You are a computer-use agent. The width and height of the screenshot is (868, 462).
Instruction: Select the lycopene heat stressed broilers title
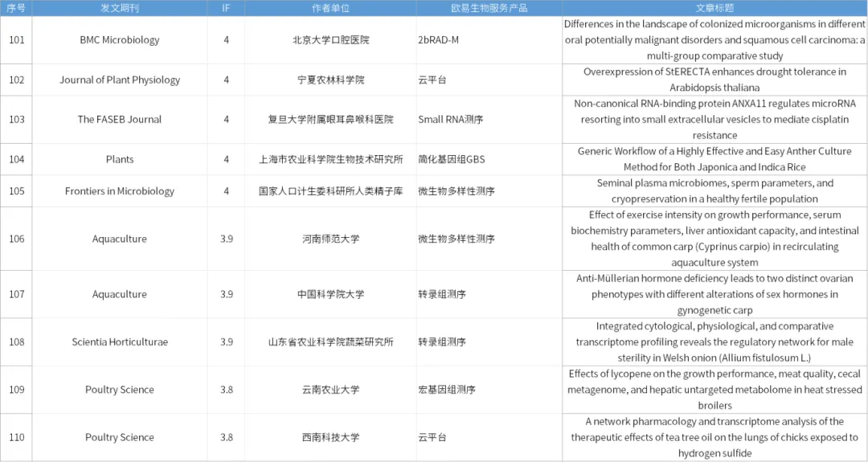pos(714,390)
